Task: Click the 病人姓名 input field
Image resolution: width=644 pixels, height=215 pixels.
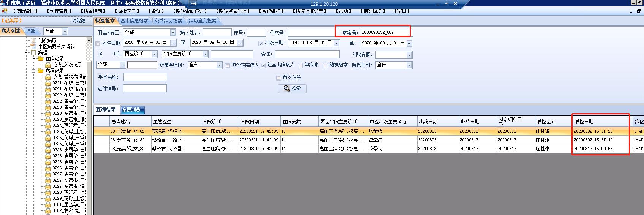Action: pos(217,33)
